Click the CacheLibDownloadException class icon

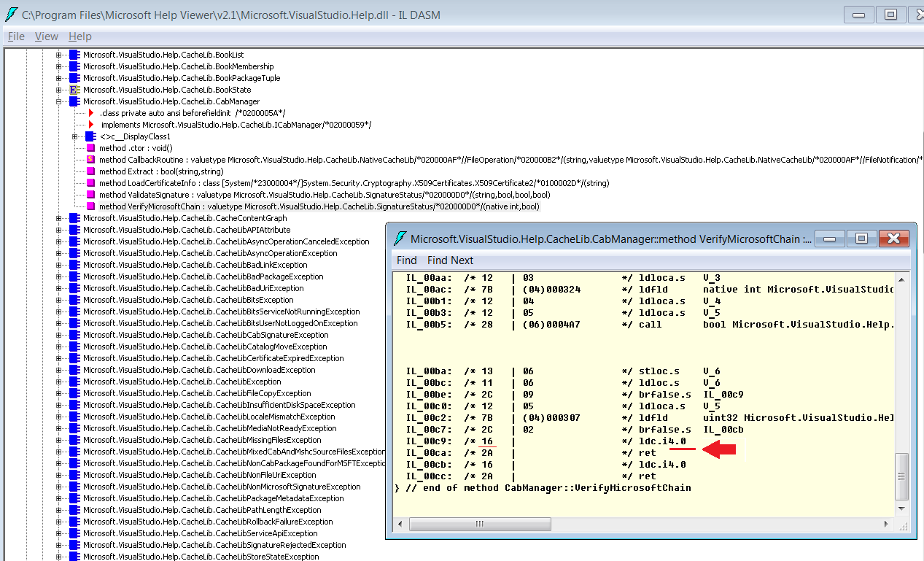(74, 370)
